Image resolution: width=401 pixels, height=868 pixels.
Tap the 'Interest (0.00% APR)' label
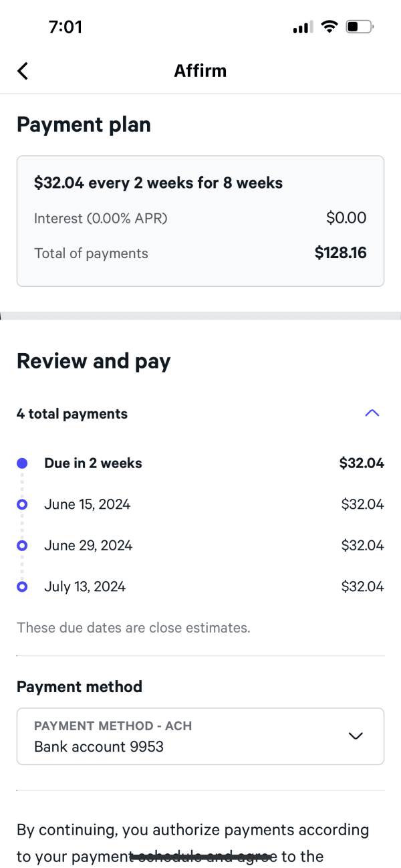[101, 219]
